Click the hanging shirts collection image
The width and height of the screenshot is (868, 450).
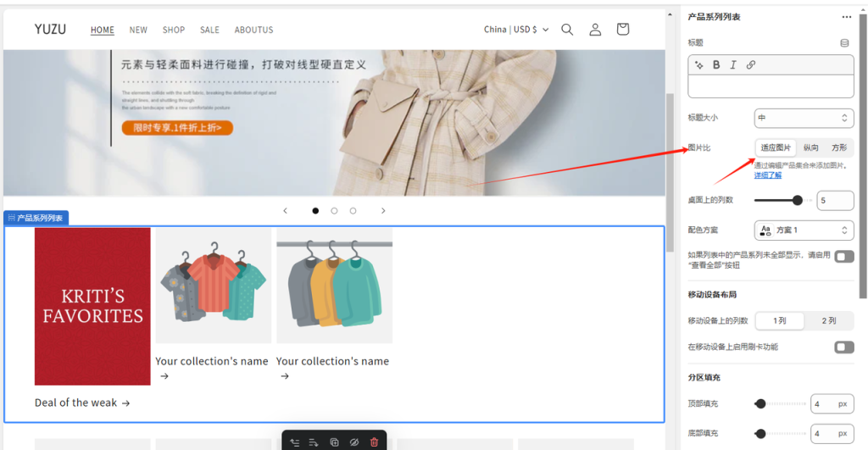click(214, 286)
